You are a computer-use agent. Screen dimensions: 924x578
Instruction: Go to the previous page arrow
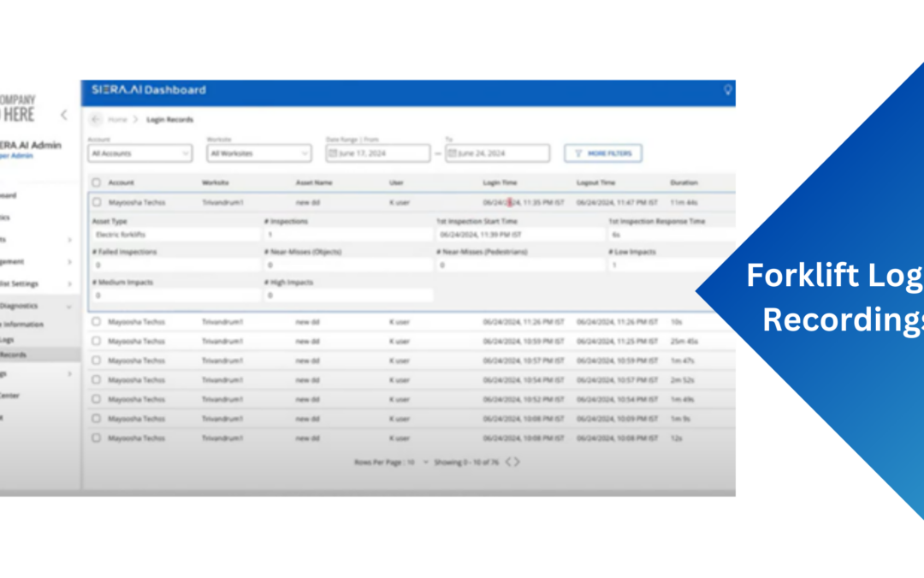coord(507,462)
